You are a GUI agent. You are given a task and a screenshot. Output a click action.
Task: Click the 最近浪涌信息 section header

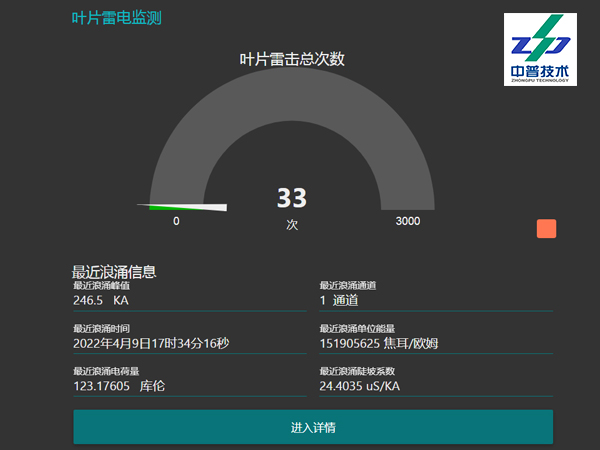(x=118, y=271)
